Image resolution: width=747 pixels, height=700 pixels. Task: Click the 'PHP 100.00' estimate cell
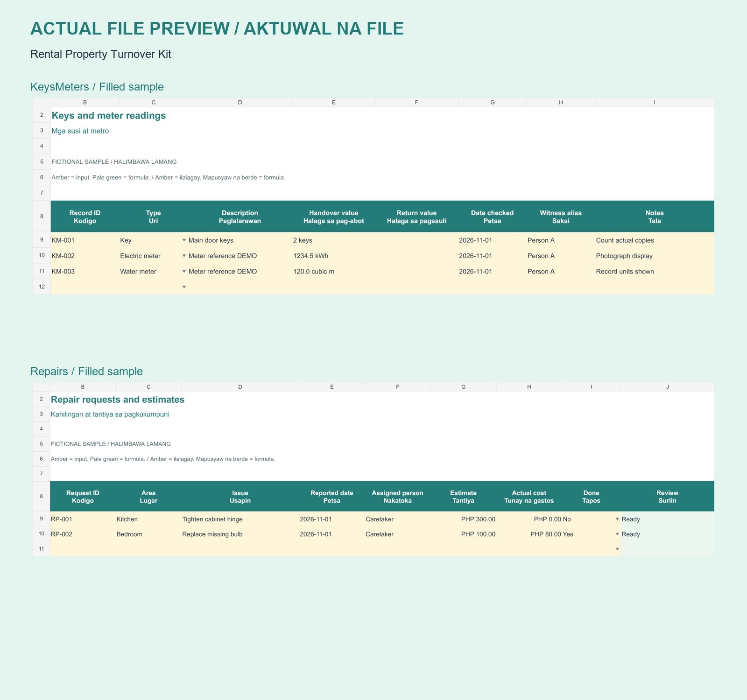(x=463, y=534)
